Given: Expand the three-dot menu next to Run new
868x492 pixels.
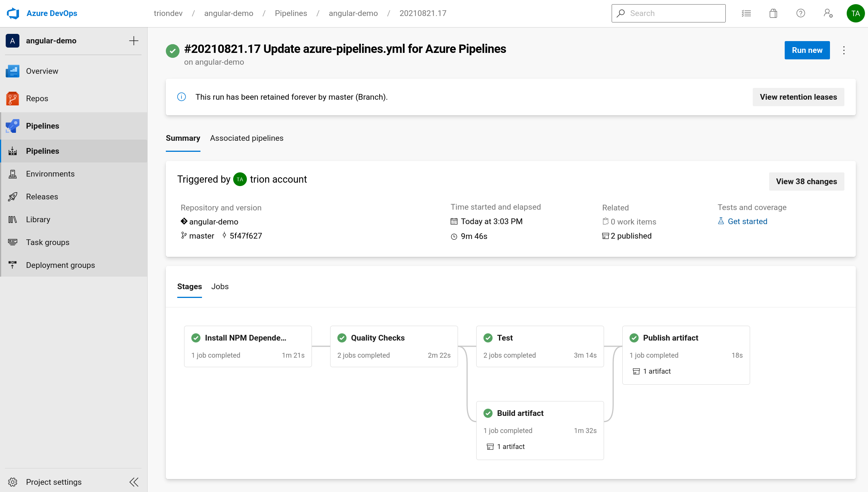Looking at the screenshot, I should (844, 50).
